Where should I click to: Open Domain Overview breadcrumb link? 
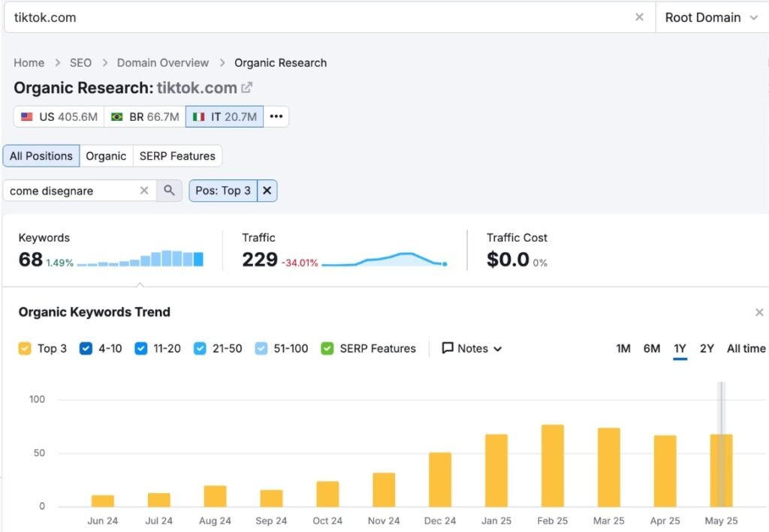coord(163,63)
